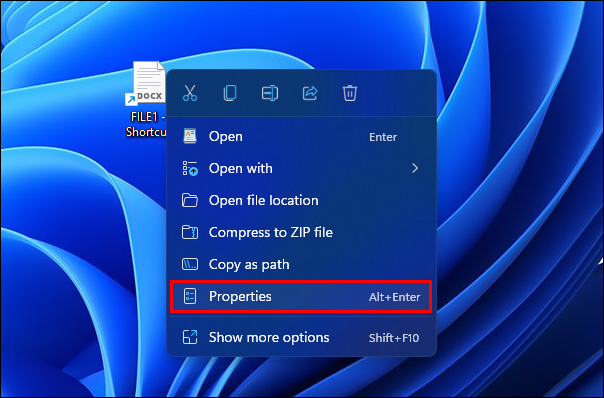Click the path icon beside Copy as path
Viewport: 604px width, 398px height.
[190, 264]
